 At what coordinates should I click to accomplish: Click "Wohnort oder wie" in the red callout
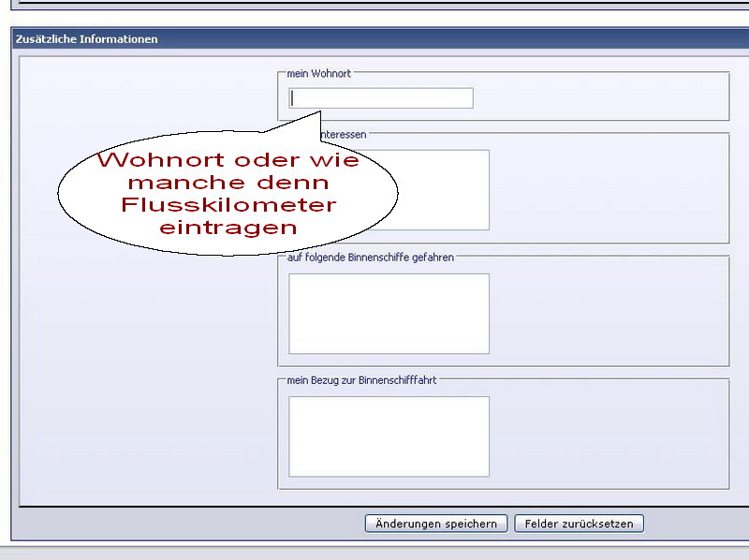point(228,159)
